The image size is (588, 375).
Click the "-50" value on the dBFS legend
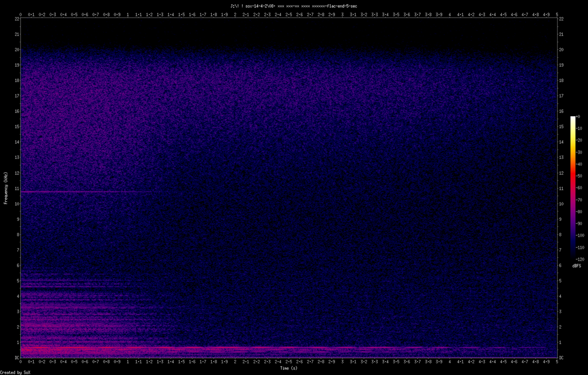579,176
